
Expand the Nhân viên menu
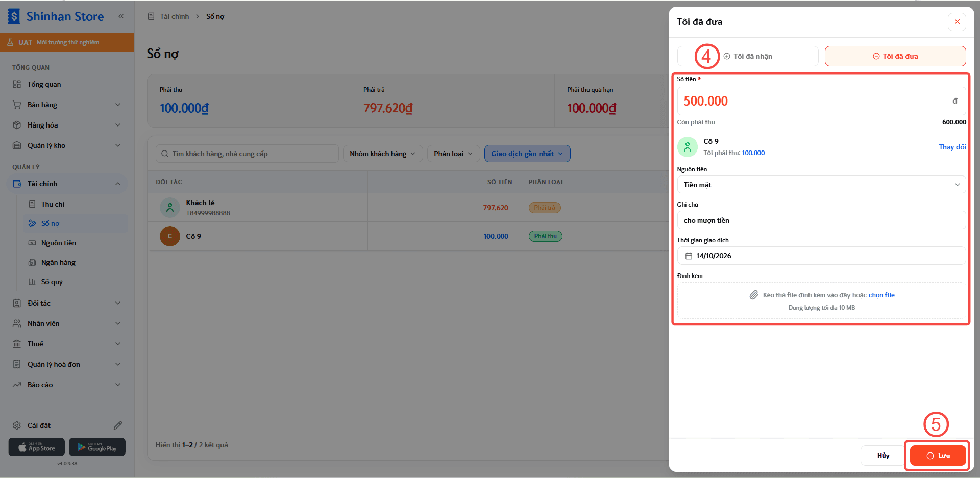click(x=67, y=323)
